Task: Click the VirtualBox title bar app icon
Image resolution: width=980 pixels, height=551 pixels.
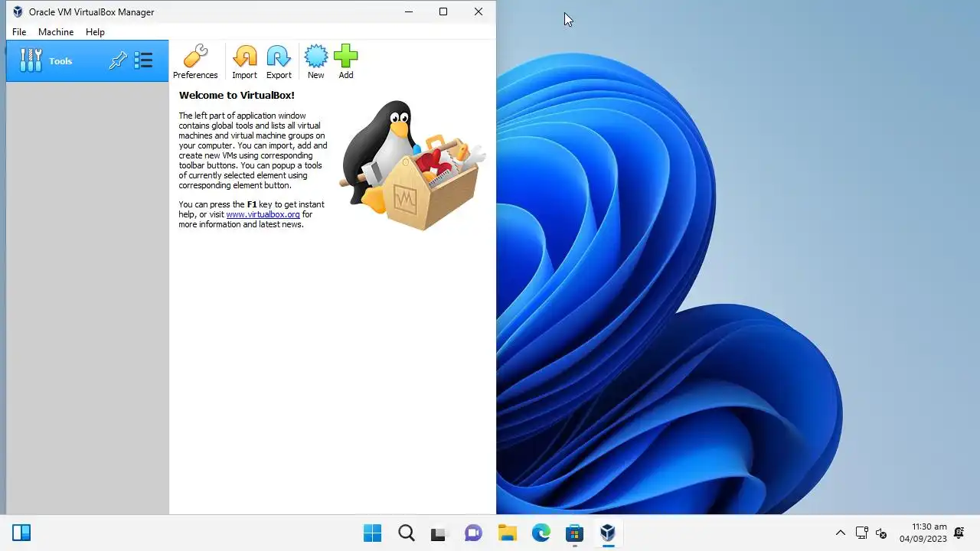Action: (x=18, y=11)
